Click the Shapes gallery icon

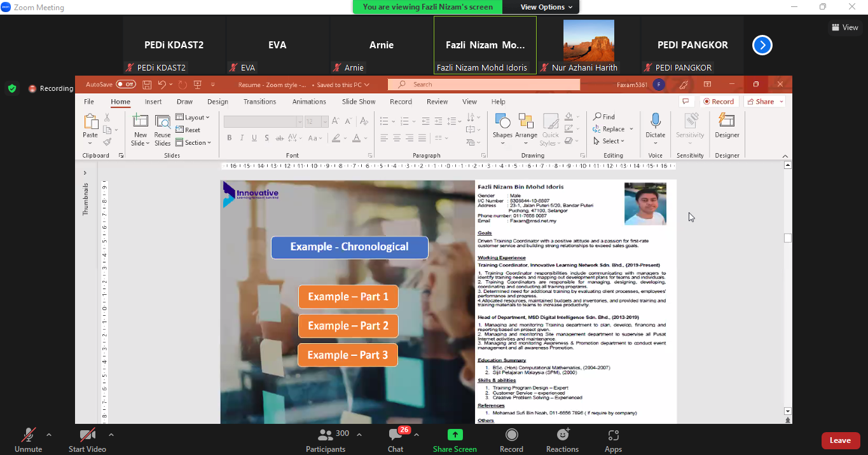502,122
